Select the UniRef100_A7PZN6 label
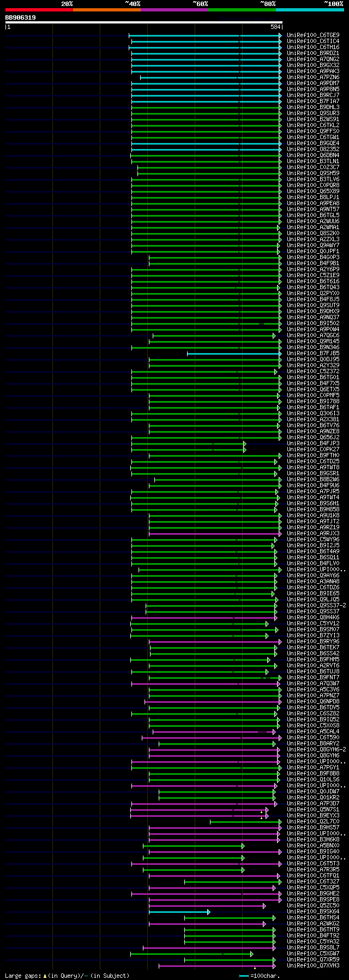This screenshot has width=349, height=980. pyautogui.click(x=313, y=77)
